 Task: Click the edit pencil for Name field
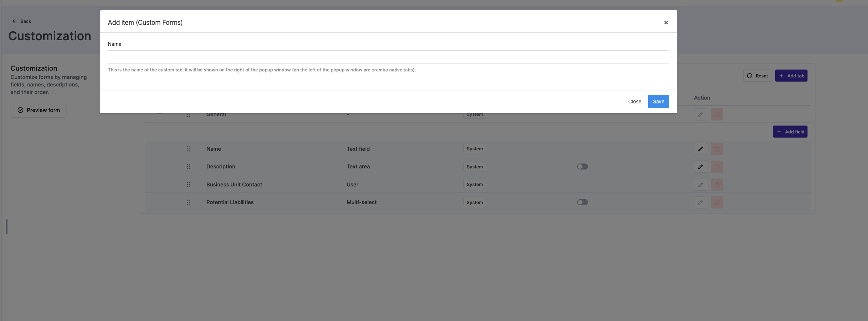[x=700, y=149]
